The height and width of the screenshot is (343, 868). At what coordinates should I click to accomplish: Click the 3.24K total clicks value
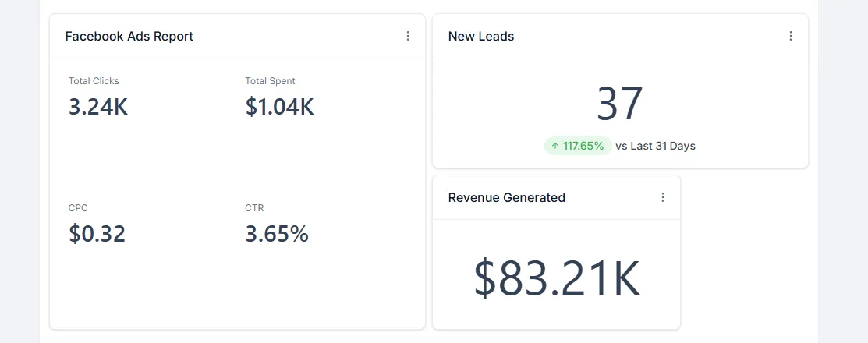(x=98, y=107)
